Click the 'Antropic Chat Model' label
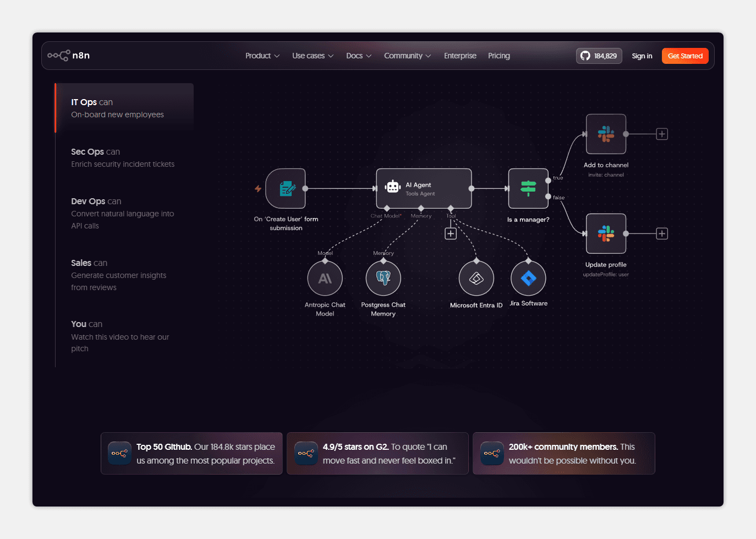This screenshot has height=539, width=756. tap(325, 309)
